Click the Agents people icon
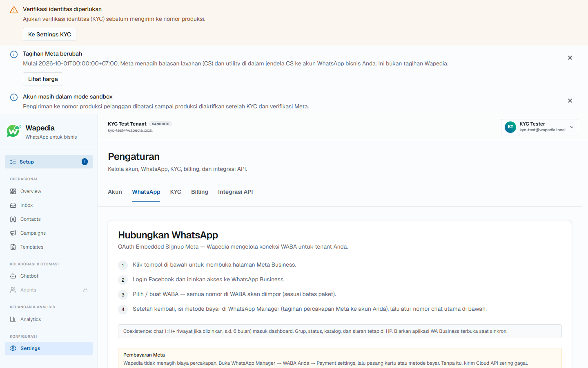Viewport: 588px width, 368px height. tap(13, 290)
